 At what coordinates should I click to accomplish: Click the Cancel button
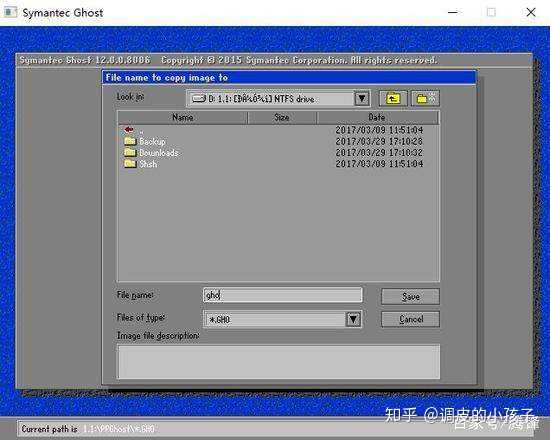tap(410, 319)
